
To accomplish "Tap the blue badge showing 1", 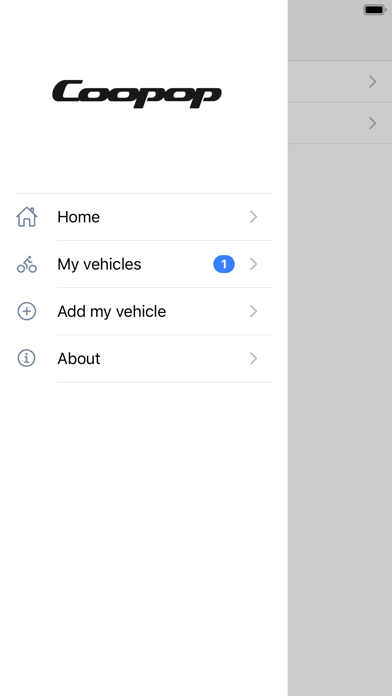I will tap(224, 264).
